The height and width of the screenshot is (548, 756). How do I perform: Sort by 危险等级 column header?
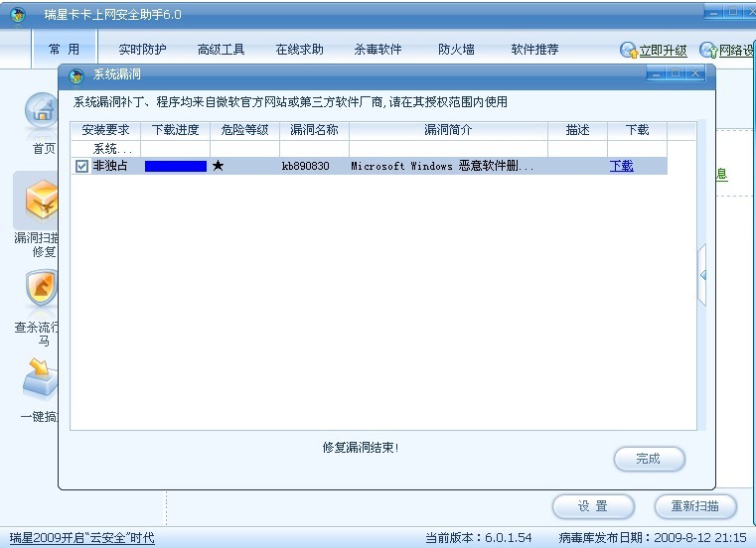pyautogui.click(x=245, y=130)
